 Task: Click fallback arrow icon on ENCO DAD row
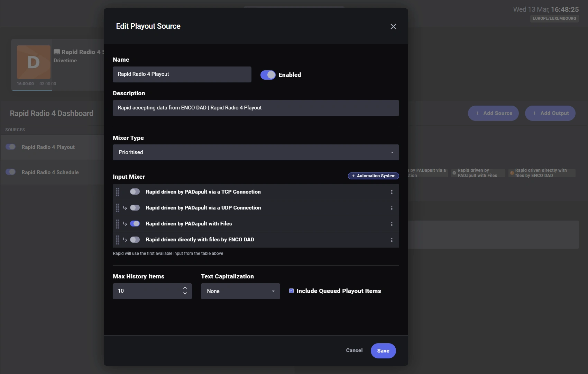click(125, 240)
